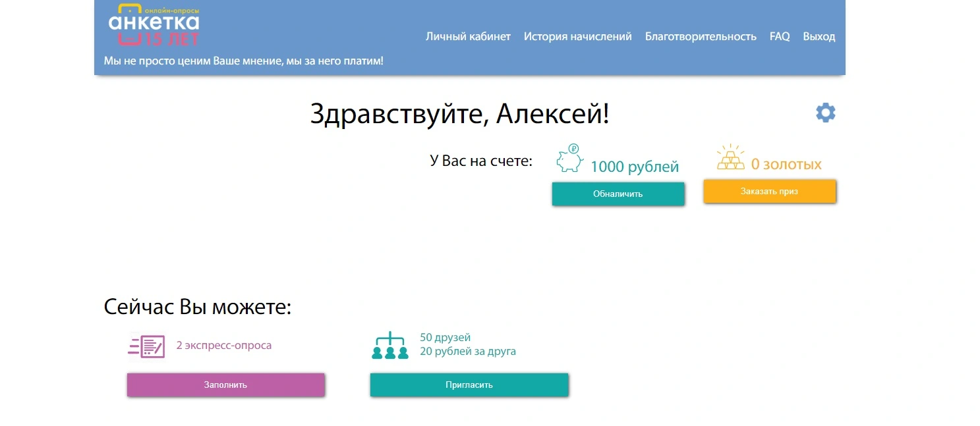Image resolution: width=980 pixels, height=426 pixels.
Task: Go to Благотворительность section
Action: [701, 36]
